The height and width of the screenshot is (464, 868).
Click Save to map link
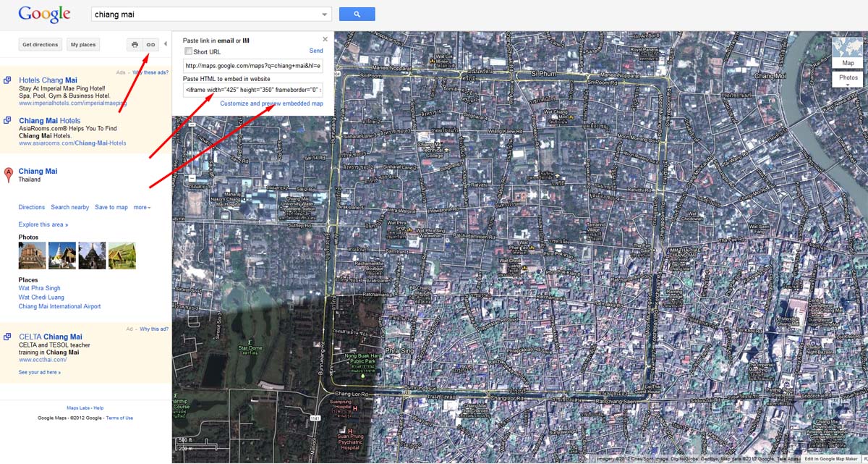pos(111,208)
